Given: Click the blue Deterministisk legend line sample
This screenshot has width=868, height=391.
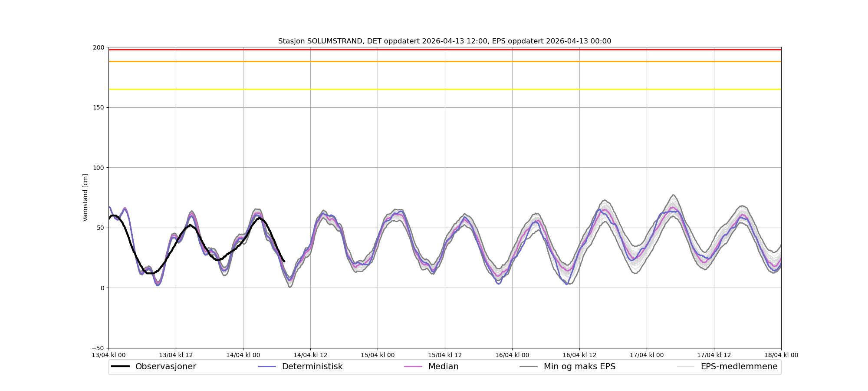Looking at the screenshot, I should pyautogui.click(x=267, y=367).
